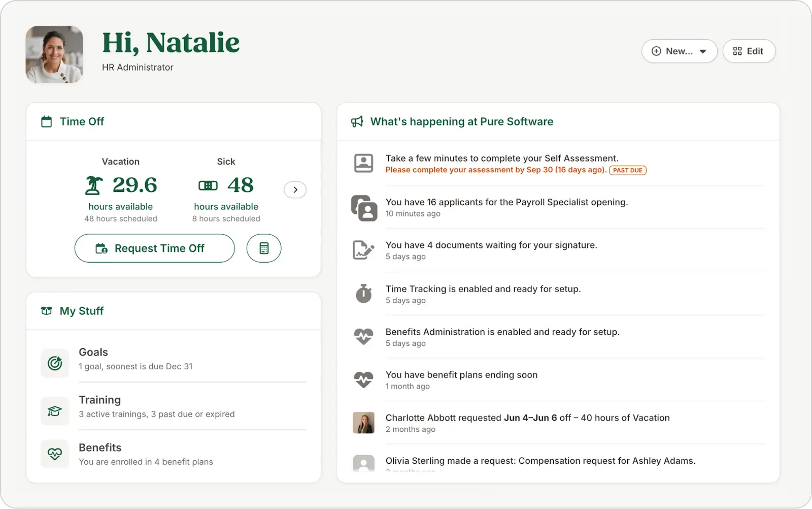This screenshot has height=509, width=812.
Task: Click Natalie's profile photo
Action: click(x=54, y=54)
